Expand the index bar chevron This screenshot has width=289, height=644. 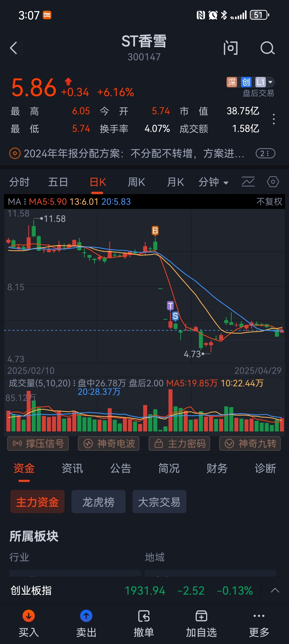tap(275, 590)
